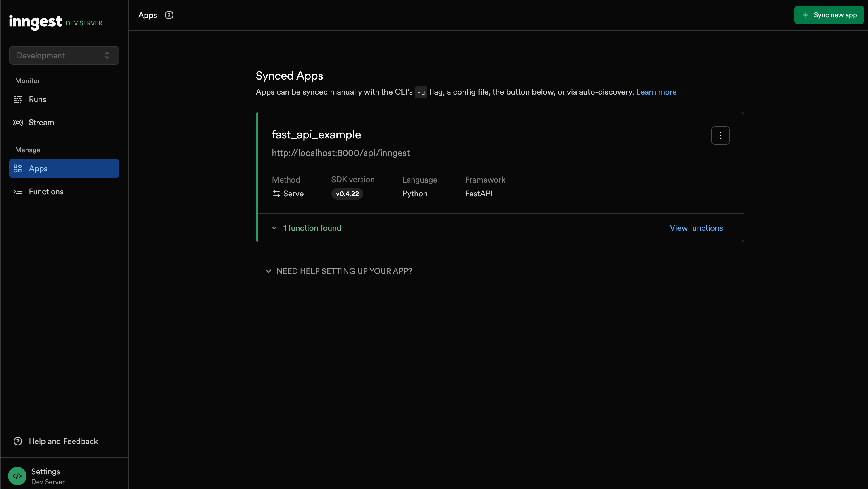This screenshot has width=868, height=489.
Task: Expand the 1 function found section
Action: pyautogui.click(x=312, y=228)
